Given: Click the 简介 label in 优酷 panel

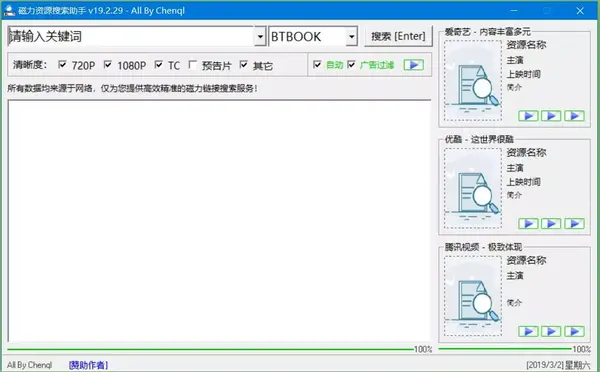Looking at the screenshot, I should click(x=514, y=195).
